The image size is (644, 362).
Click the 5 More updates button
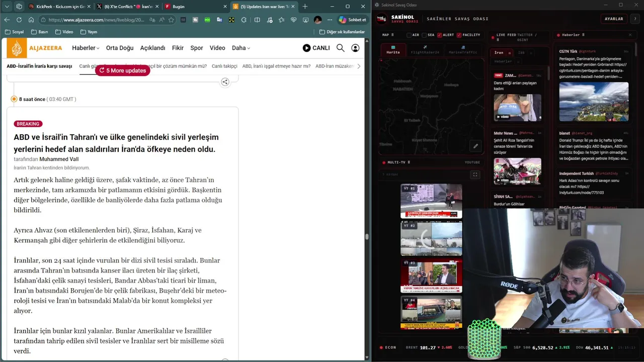(x=123, y=70)
